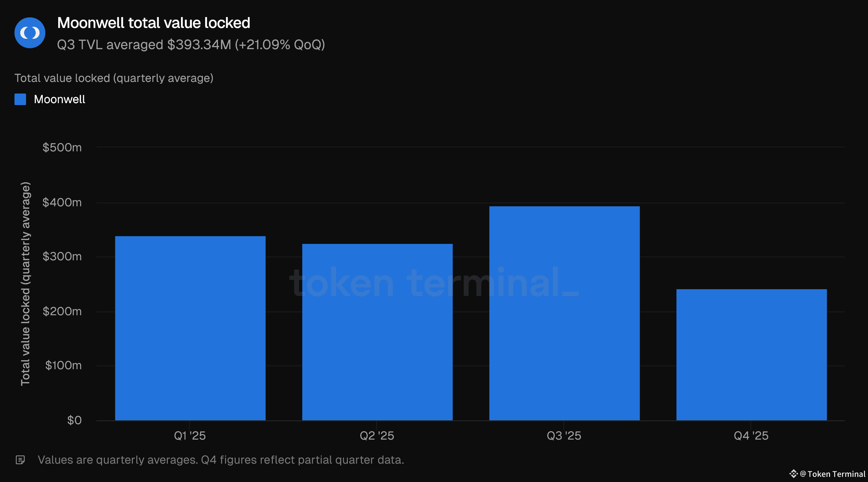
Task: Click the Q1 '25 axis label
Action: click(190, 435)
